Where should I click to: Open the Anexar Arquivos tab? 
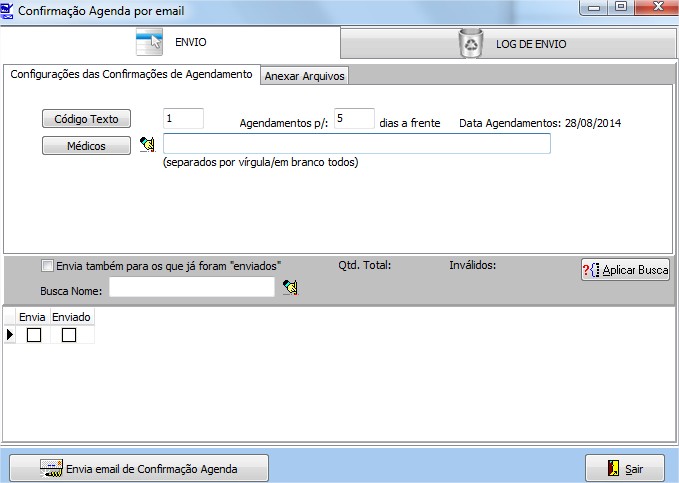[304, 76]
